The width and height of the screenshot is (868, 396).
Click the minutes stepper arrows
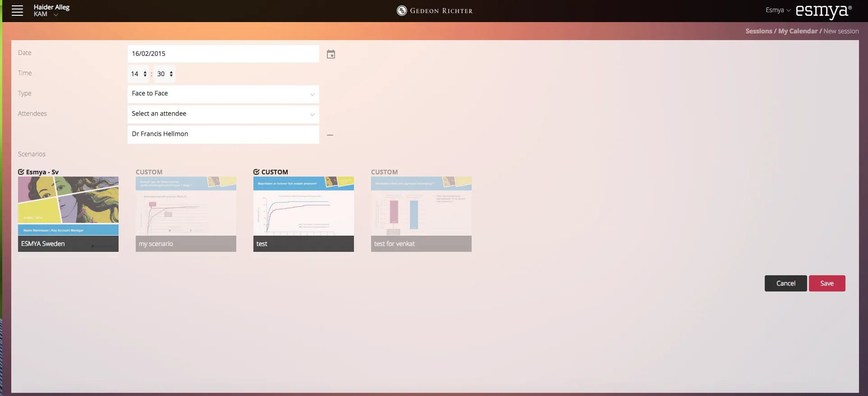point(171,74)
